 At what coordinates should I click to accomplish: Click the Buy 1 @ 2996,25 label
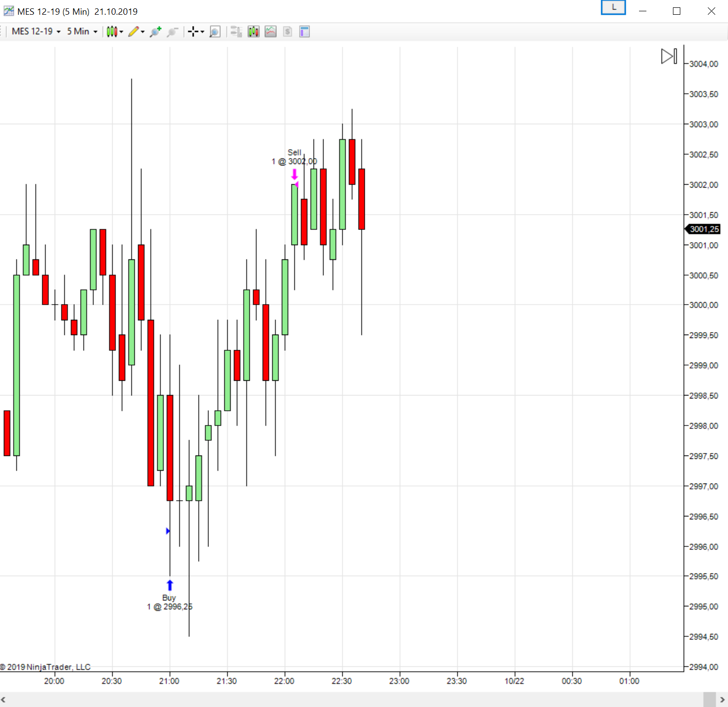click(x=170, y=602)
